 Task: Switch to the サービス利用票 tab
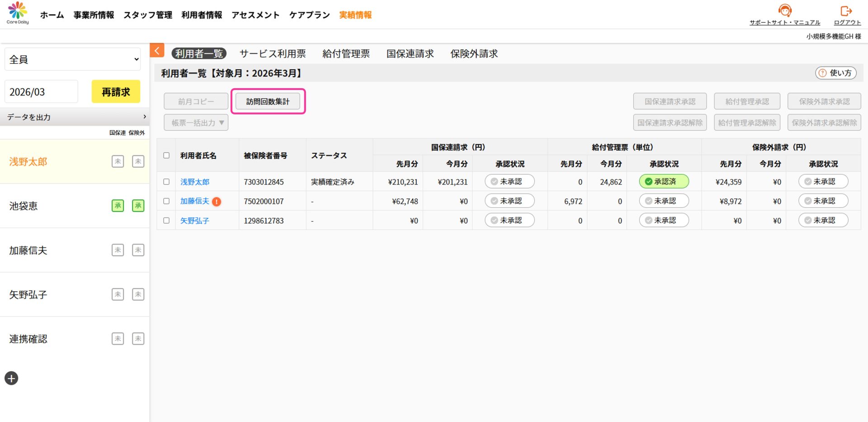click(273, 54)
